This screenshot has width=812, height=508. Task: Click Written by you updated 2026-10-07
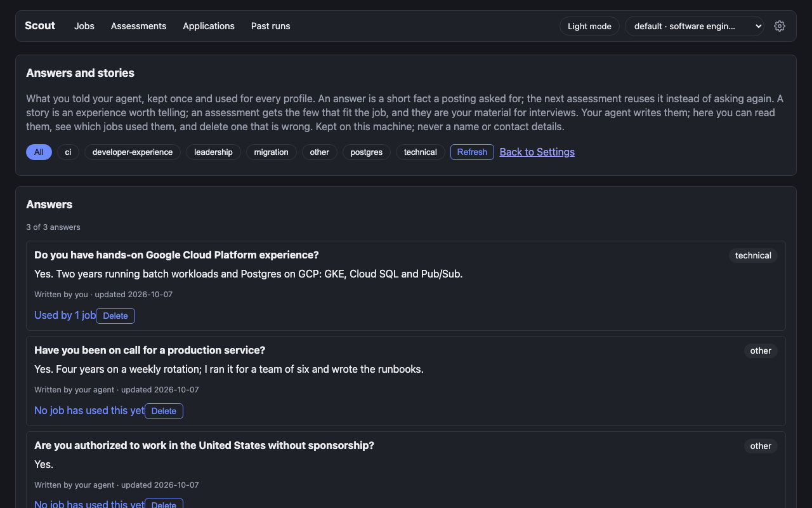tap(103, 295)
